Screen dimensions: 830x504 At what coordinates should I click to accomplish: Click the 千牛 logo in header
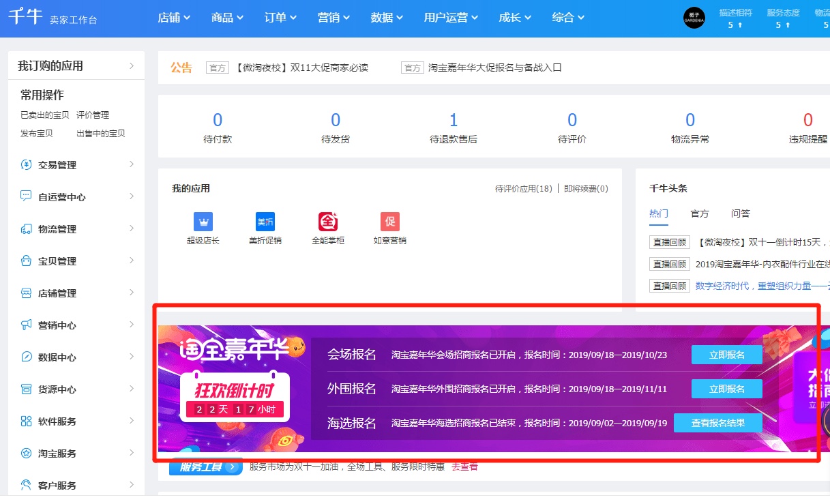(x=25, y=18)
